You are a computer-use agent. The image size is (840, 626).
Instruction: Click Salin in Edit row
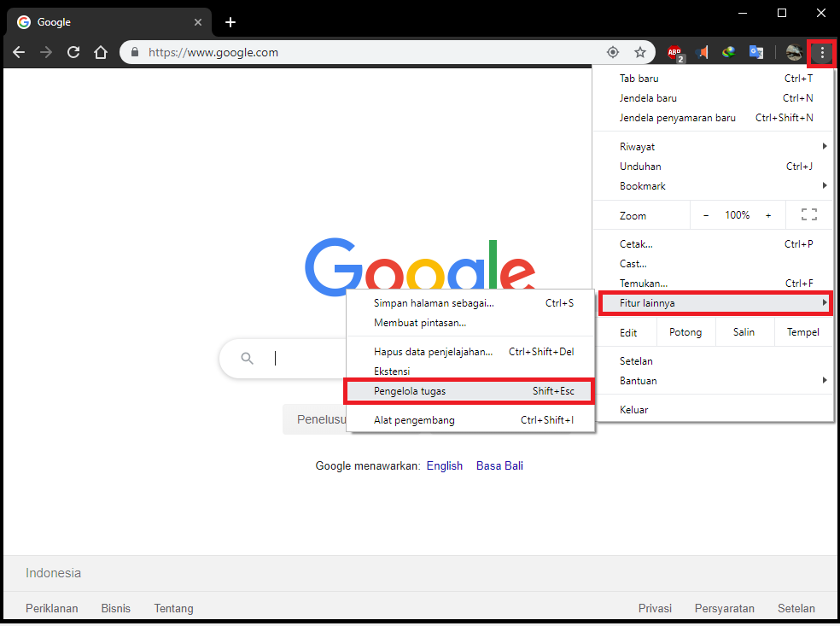(744, 332)
